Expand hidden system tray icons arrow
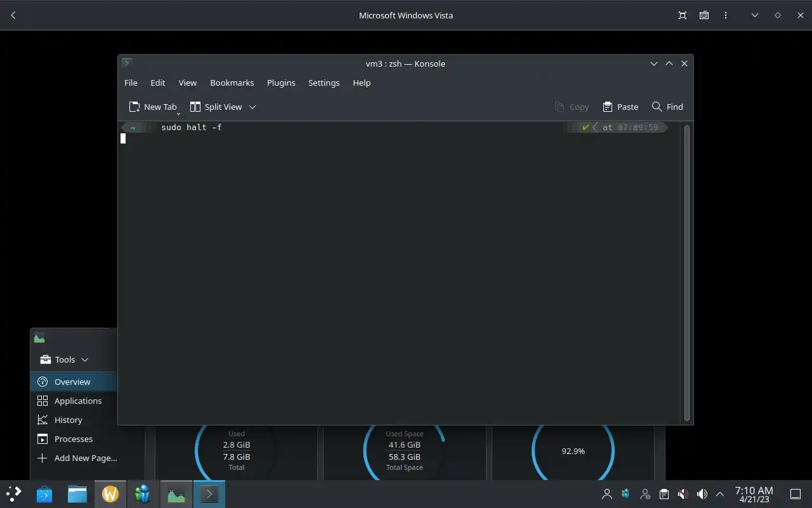Image resolution: width=812 pixels, height=508 pixels. click(720, 493)
